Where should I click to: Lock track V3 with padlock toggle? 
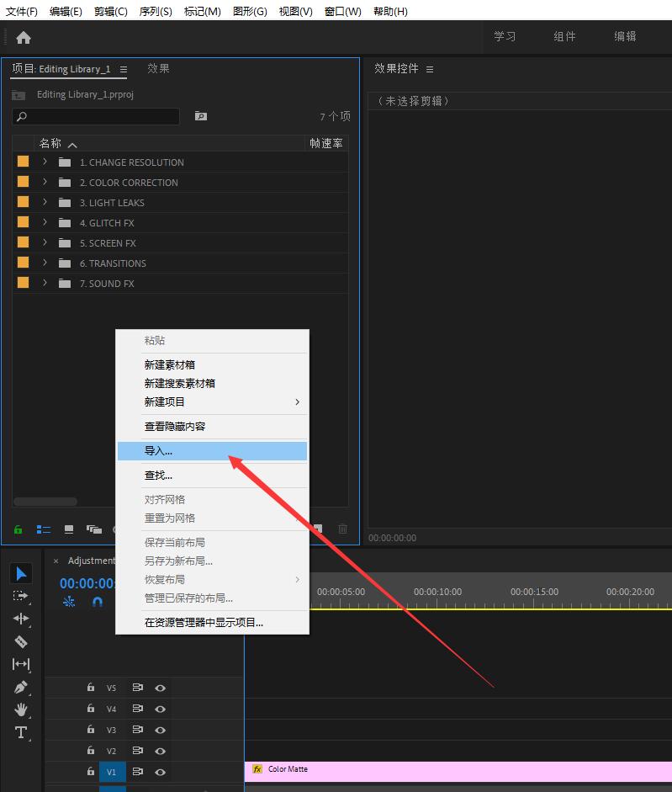click(x=90, y=729)
